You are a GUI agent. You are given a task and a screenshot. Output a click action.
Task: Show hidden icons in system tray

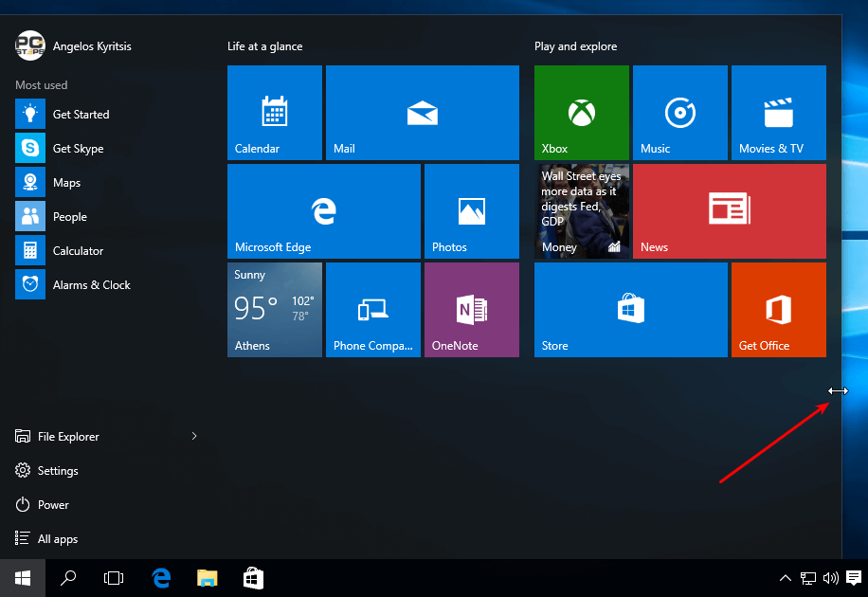[785, 577]
